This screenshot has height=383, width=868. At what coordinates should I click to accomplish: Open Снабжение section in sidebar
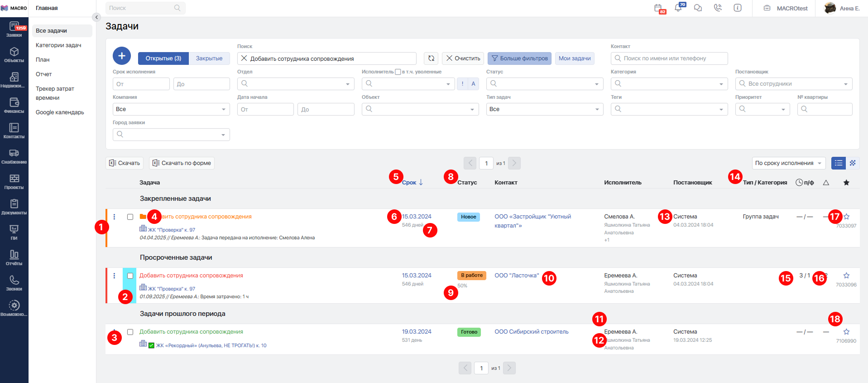coord(14,156)
